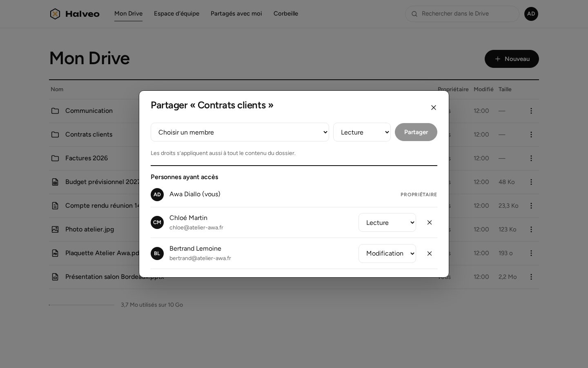
Task: Open the Photo atelier.jpg file name
Action: (89, 229)
